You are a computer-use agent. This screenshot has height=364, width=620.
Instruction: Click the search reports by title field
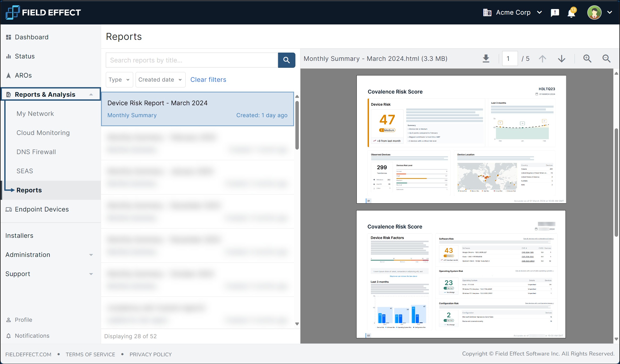pyautogui.click(x=192, y=60)
